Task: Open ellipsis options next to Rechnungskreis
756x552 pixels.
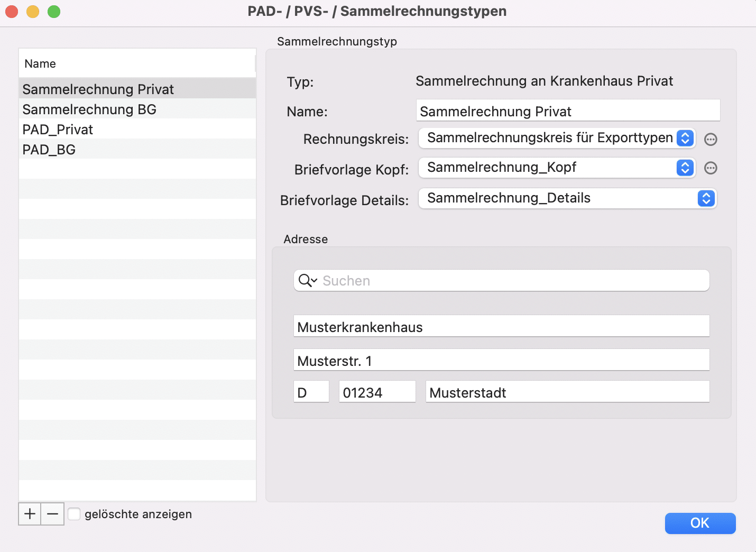Action: pos(711,140)
